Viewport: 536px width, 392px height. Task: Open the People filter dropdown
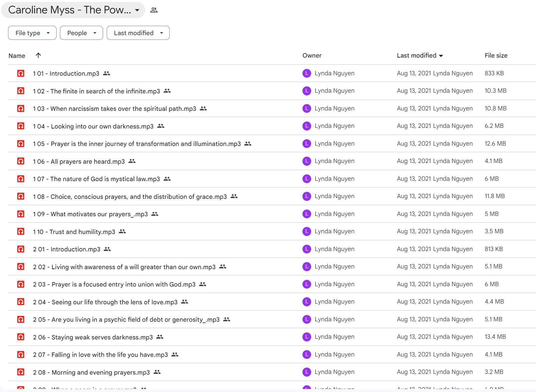(81, 33)
